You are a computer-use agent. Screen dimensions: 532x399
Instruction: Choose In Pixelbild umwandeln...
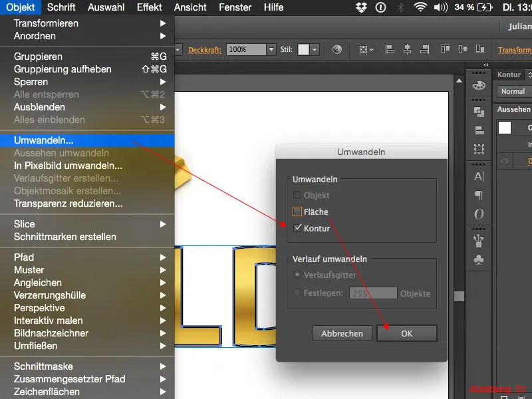pos(87,166)
